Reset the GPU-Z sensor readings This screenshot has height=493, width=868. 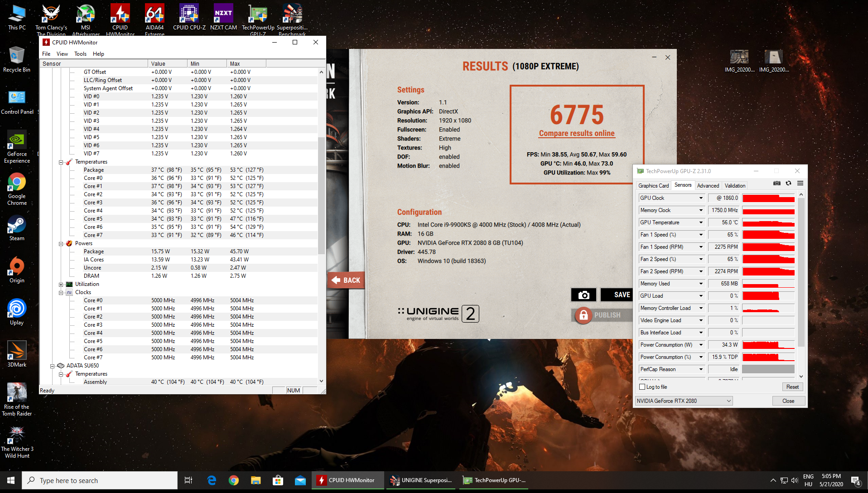click(792, 387)
